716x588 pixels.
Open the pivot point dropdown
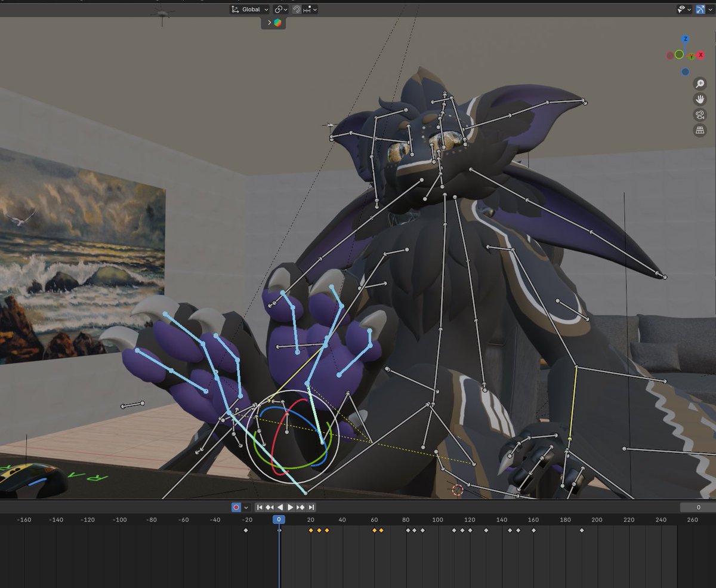pyautogui.click(x=280, y=10)
